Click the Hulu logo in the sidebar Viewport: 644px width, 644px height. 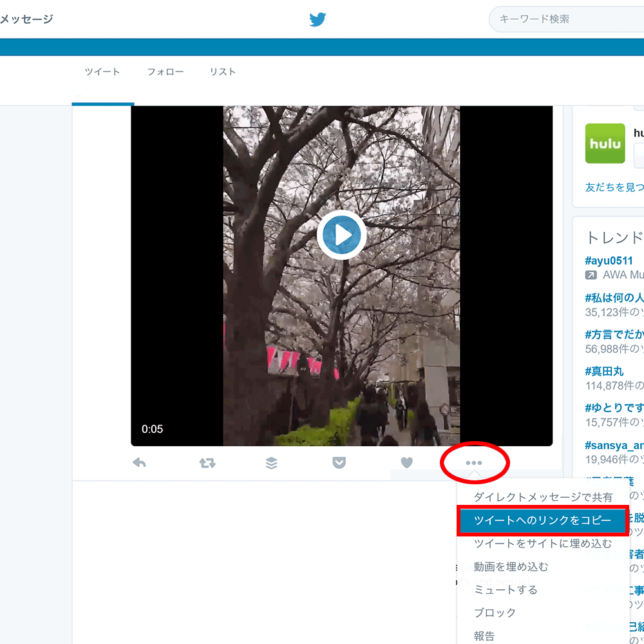(x=605, y=143)
